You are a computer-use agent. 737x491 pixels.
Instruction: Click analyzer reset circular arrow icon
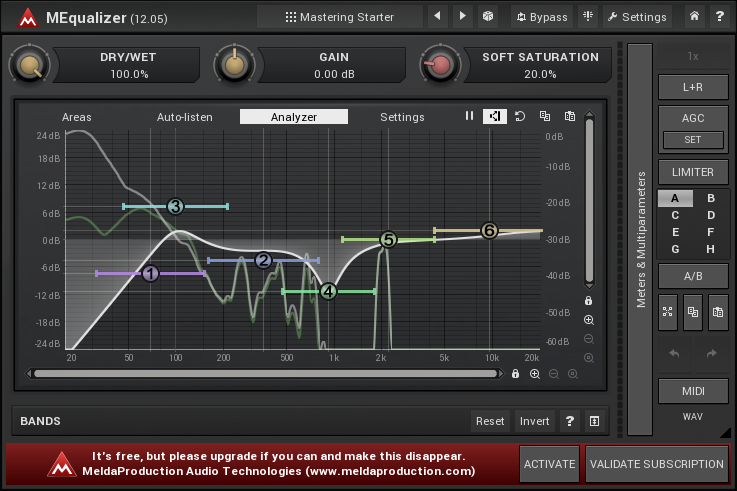coord(519,116)
